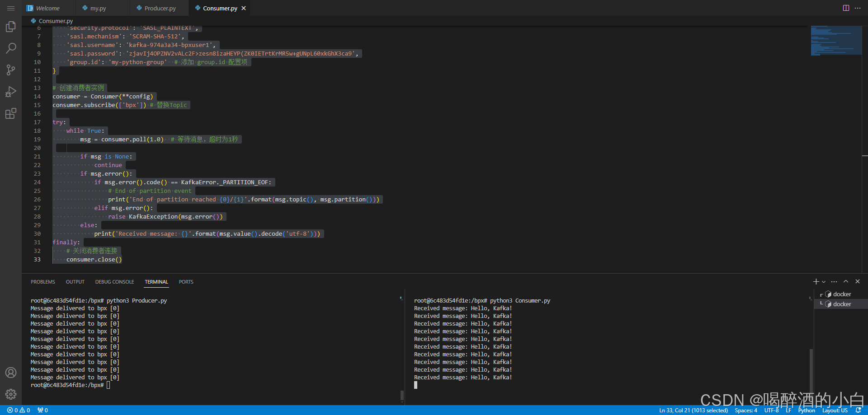
Task: Change indentation via Spaces: 4
Action: (746, 410)
